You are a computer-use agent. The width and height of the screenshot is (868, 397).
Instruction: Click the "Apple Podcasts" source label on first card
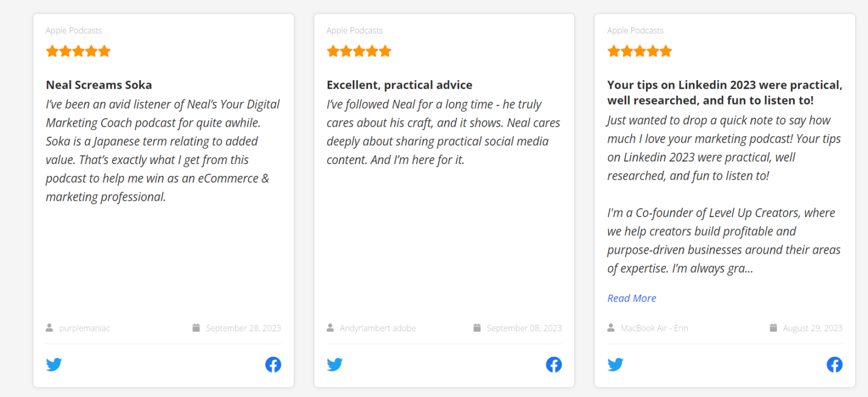[x=73, y=30]
